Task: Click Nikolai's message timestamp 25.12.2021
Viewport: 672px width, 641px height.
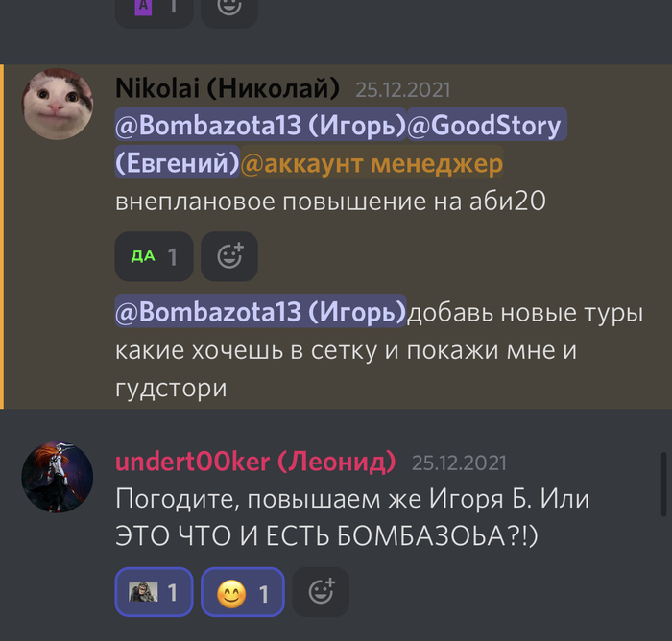Action: (x=403, y=90)
